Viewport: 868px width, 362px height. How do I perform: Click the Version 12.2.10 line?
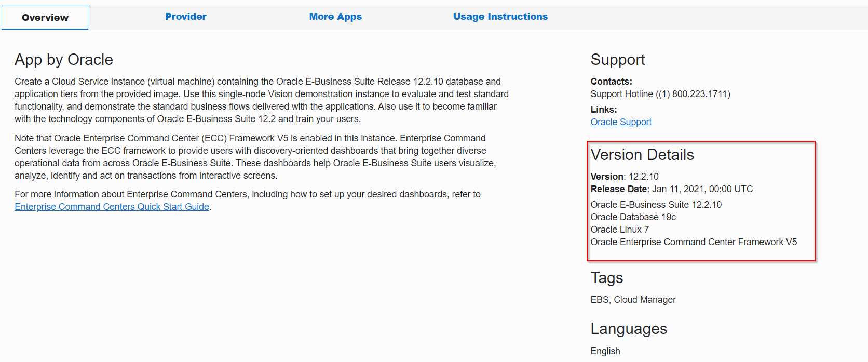coord(624,177)
